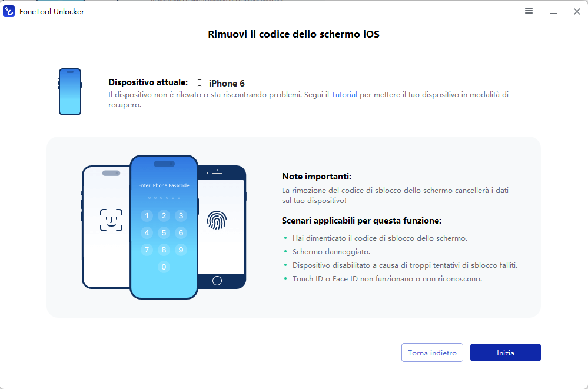Viewport: 588px width, 389px height.
Task: Click the FoneTool Unlocker logo icon
Action: tap(9, 11)
